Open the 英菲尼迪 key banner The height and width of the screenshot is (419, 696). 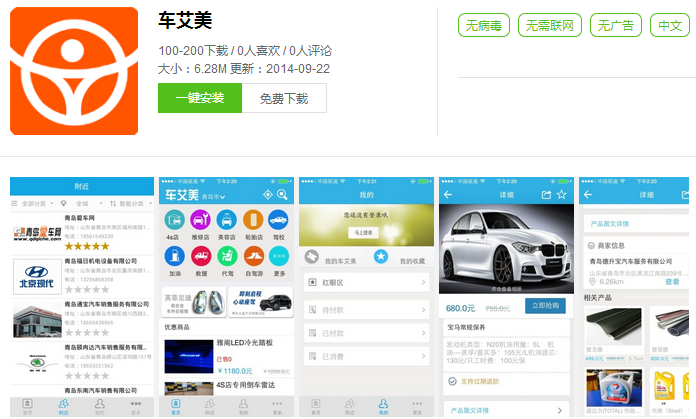point(194,302)
